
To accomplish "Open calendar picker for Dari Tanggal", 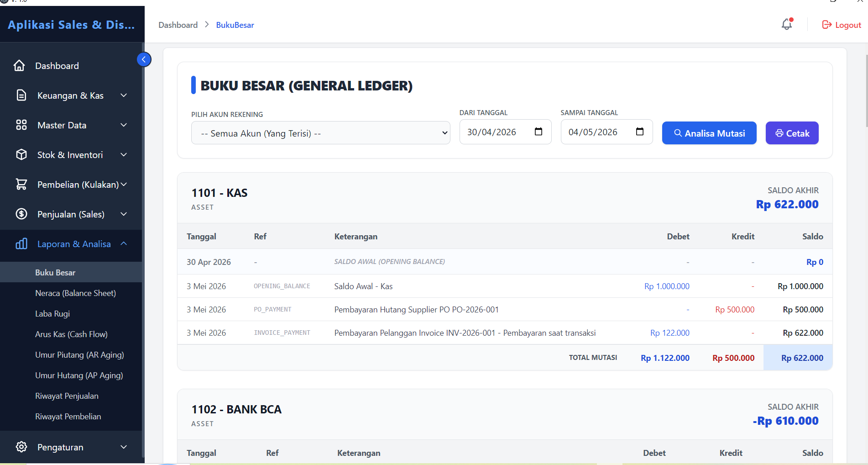I will (x=539, y=132).
